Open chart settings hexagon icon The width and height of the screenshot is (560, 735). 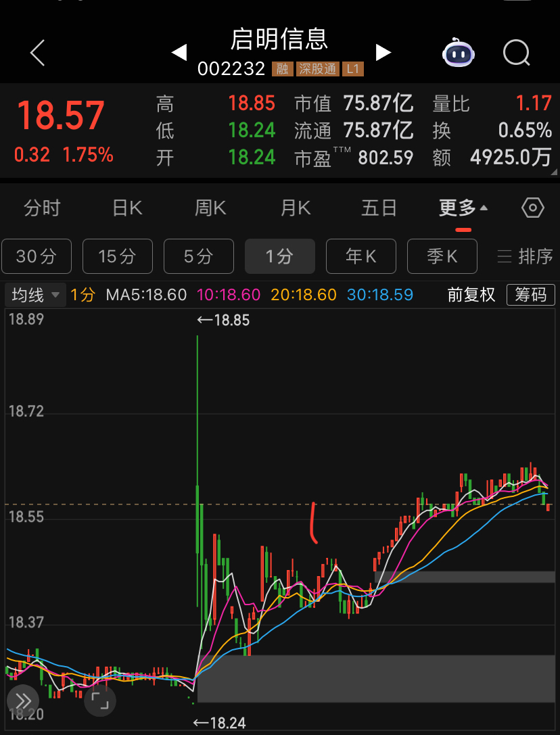click(x=533, y=208)
